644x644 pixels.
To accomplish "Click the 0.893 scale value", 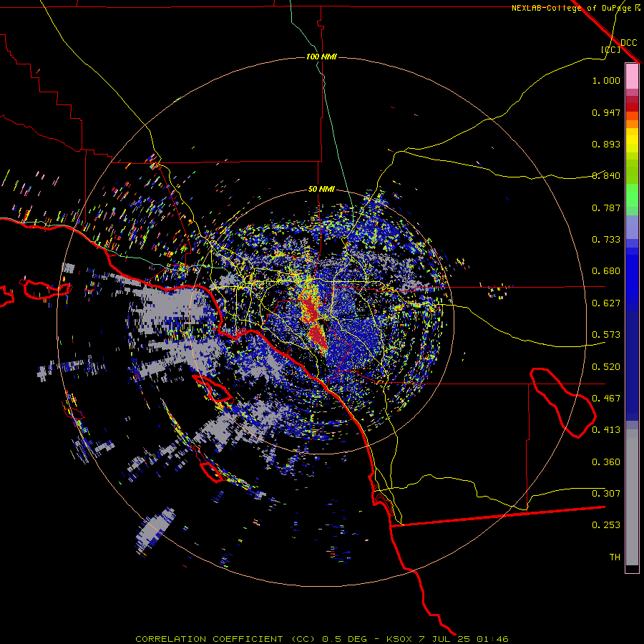I will tap(606, 144).
